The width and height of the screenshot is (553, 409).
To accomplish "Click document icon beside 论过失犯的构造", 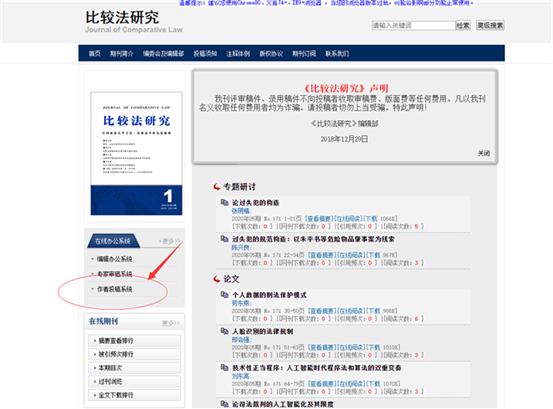I will tap(224, 202).
